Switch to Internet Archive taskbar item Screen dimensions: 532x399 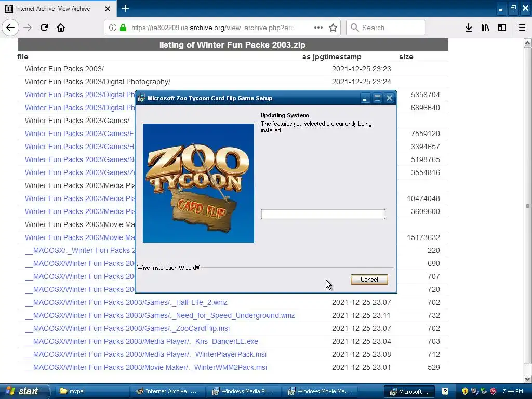[168, 391]
